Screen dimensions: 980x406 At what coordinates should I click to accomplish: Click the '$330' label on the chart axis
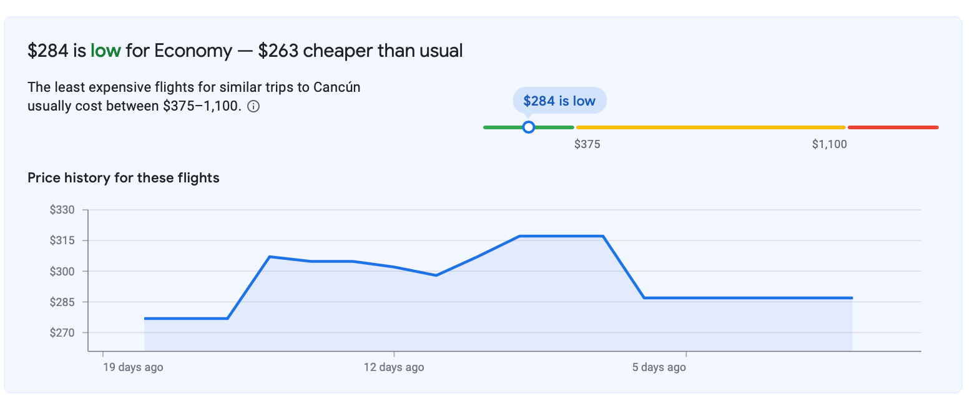tap(63, 209)
